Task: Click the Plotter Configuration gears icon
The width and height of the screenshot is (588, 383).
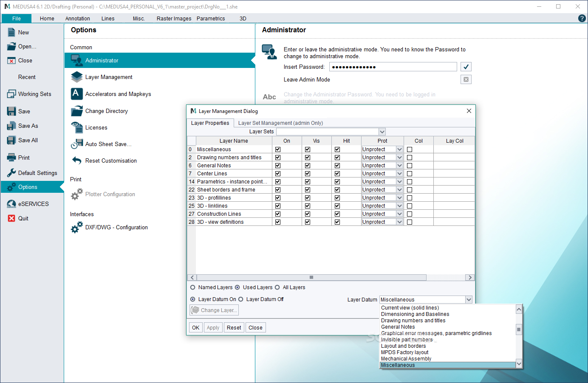Action: (x=77, y=194)
